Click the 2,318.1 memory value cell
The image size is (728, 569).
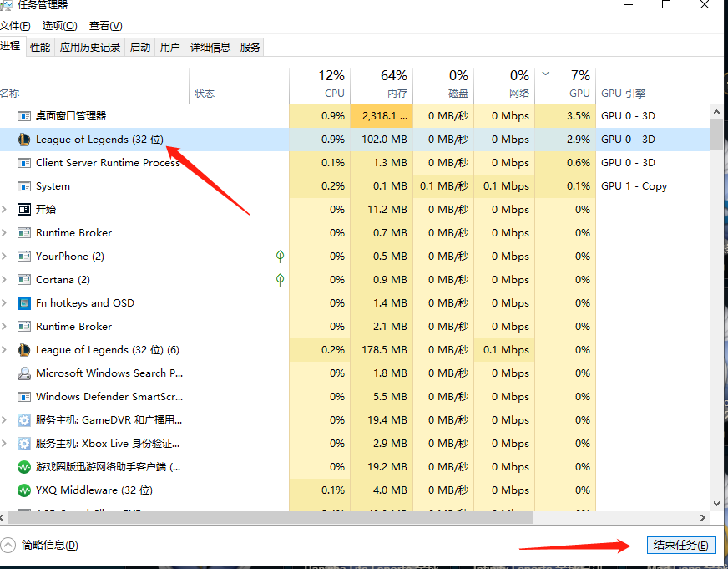(382, 116)
